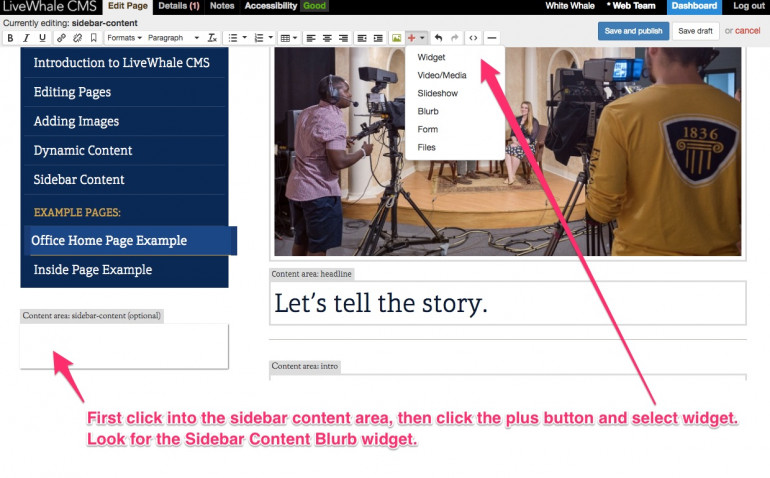The image size is (770, 478).
Task: Open the Notes tab
Action: coord(222,6)
